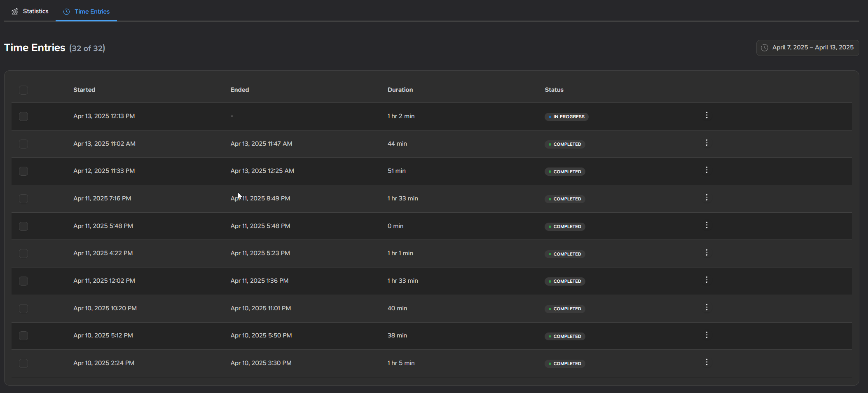Image resolution: width=868 pixels, height=393 pixels.
Task: Open the April 7 – April 13 date range picker
Action: pyautogui.click(x=807, y=47)
